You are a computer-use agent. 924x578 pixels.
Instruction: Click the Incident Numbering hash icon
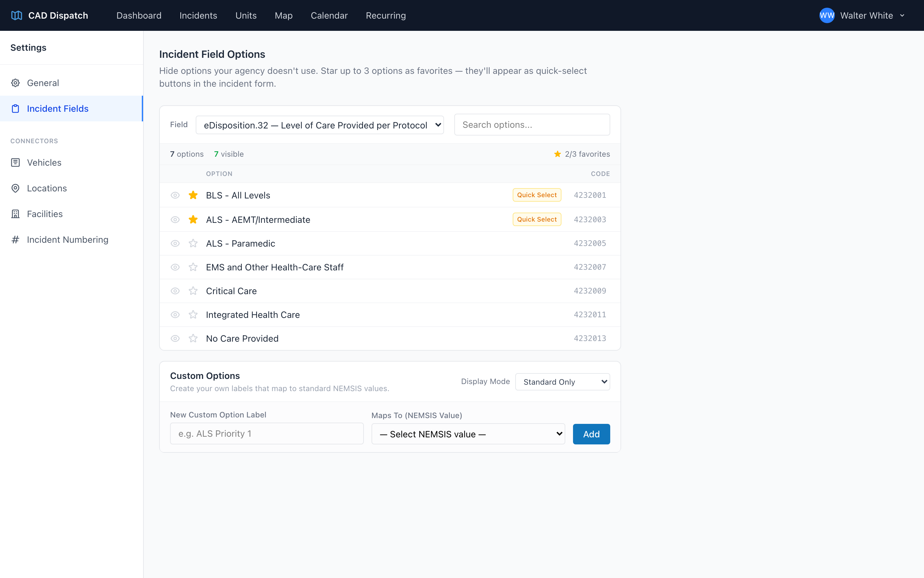point(15,240)
